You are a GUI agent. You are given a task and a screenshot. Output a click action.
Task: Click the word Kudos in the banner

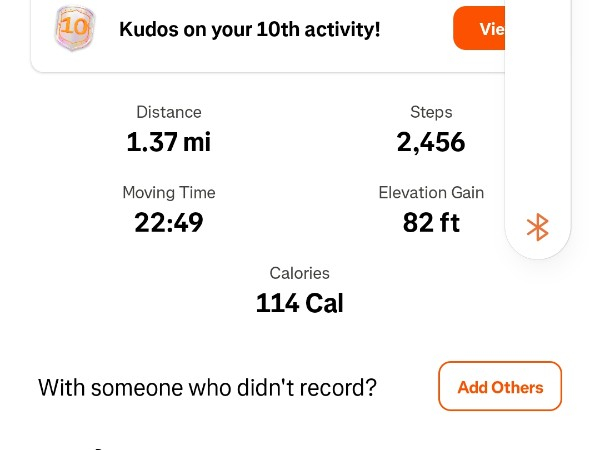tap(149, 29)
